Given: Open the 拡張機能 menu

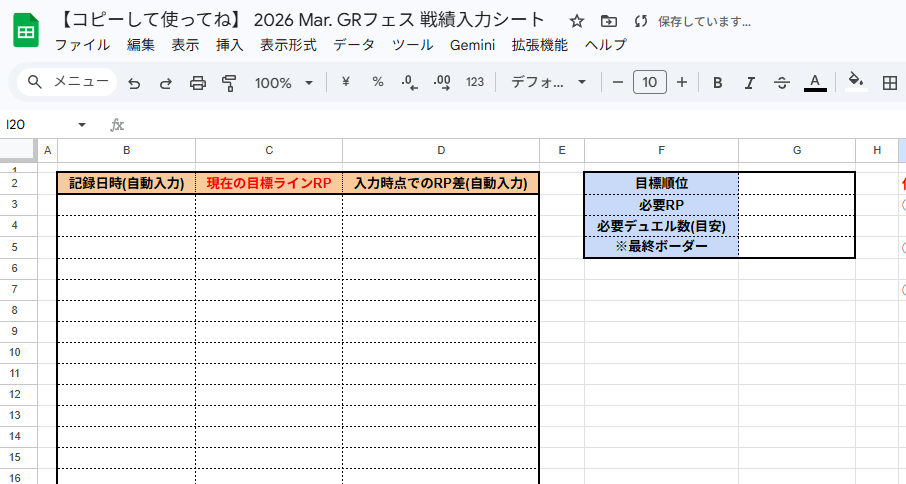Looking at the screenshot, I should click(x=540, y=45).
